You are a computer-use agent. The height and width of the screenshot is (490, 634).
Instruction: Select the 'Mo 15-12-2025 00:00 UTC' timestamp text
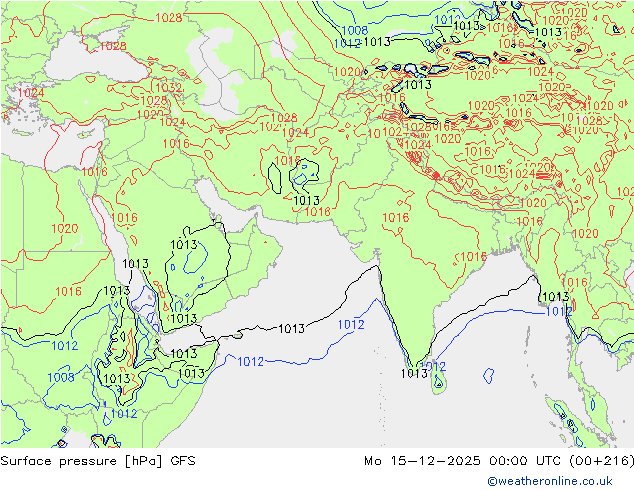pos(464,461)
